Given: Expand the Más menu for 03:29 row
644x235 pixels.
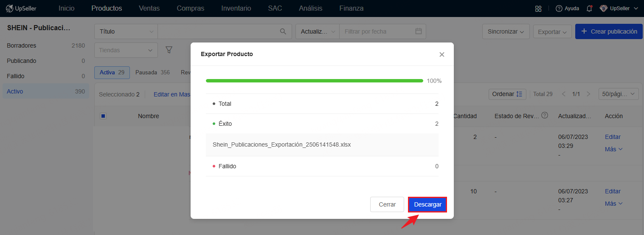Looking at the screenshot, I should pos(614,149).
